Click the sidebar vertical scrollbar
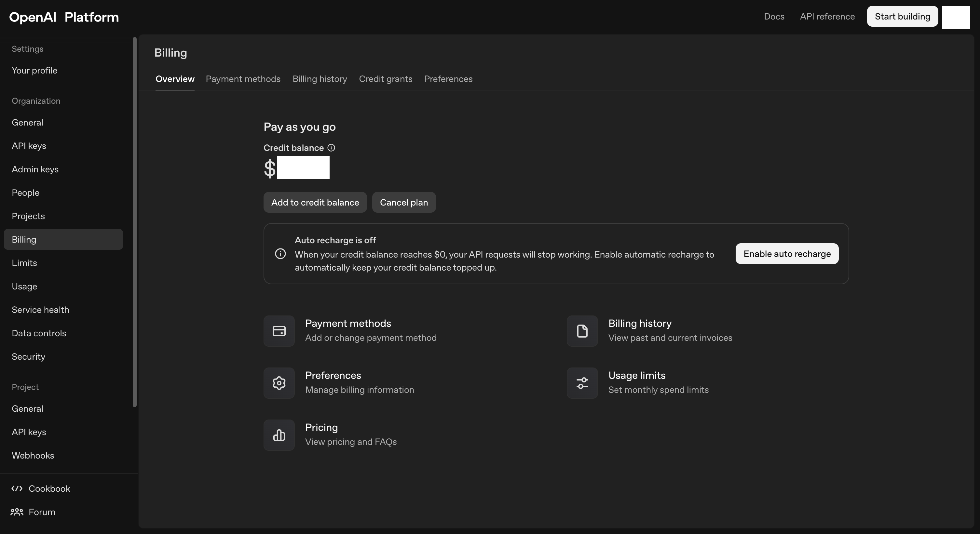This screenshot has width=980, height=534. pyautogui.click(x=134, y=221)
